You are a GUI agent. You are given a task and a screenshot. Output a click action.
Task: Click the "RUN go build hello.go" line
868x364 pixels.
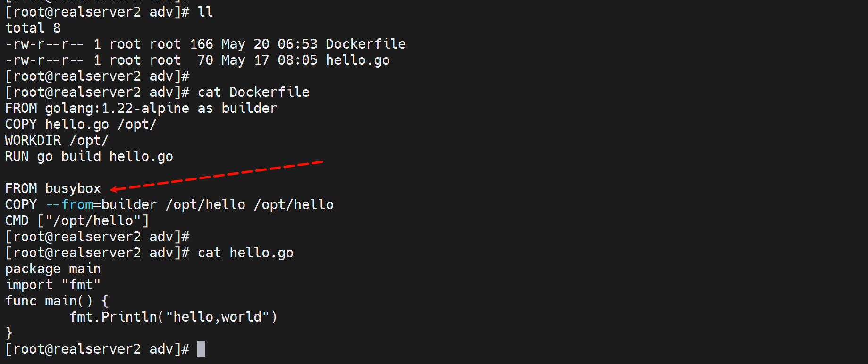click(x=89, y=157)
